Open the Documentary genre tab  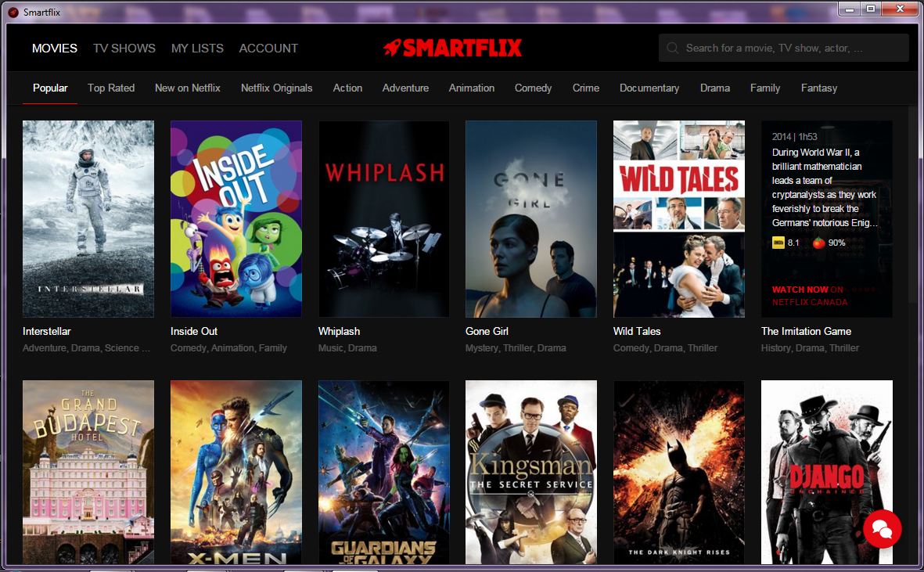(x=649, y=88)
